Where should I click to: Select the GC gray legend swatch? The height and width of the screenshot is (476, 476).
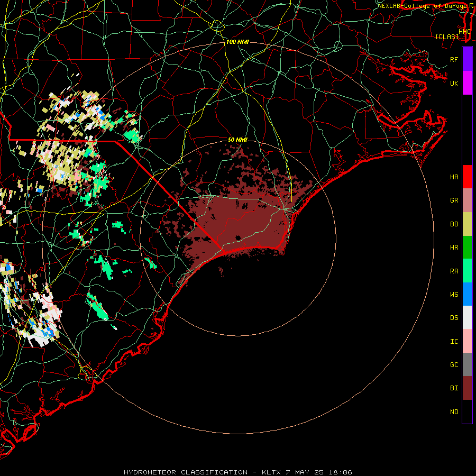click(x=467, y=364)
